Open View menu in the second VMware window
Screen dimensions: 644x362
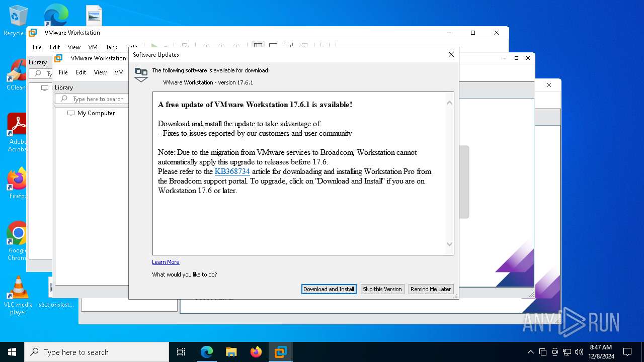coord(100,72)
